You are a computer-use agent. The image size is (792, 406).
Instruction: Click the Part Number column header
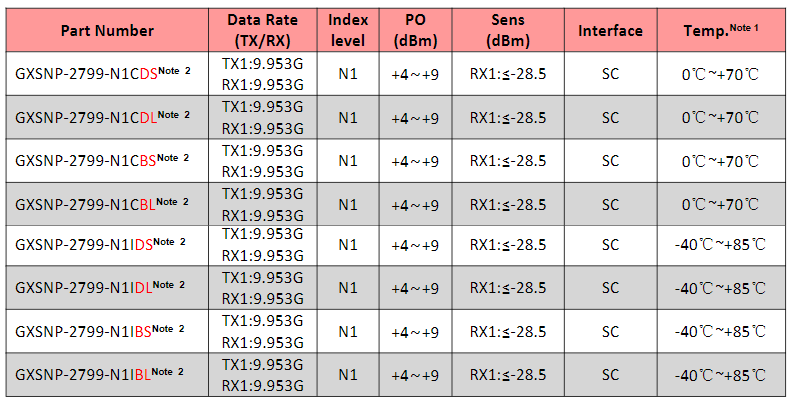(x=107, y=30)
